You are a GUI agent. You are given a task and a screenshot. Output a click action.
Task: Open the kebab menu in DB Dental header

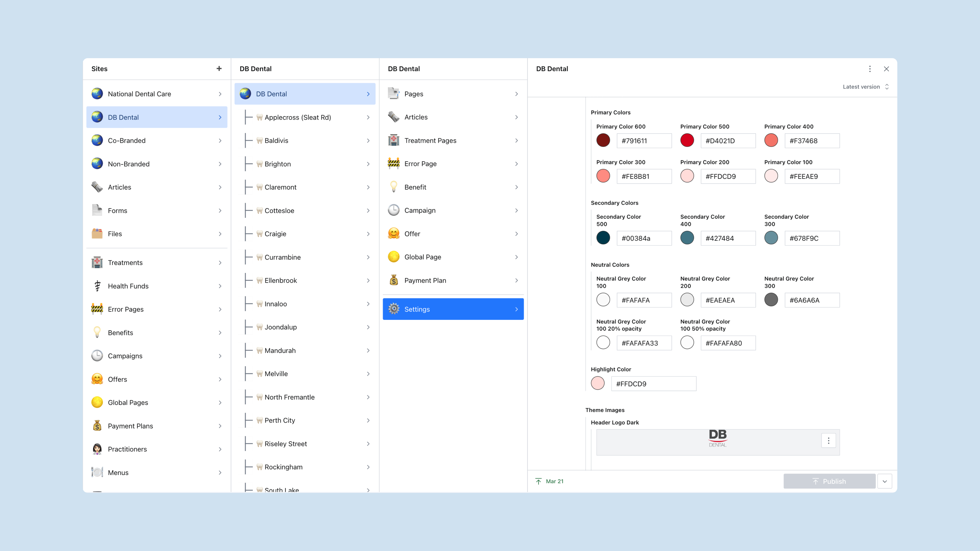click(870, 69)
